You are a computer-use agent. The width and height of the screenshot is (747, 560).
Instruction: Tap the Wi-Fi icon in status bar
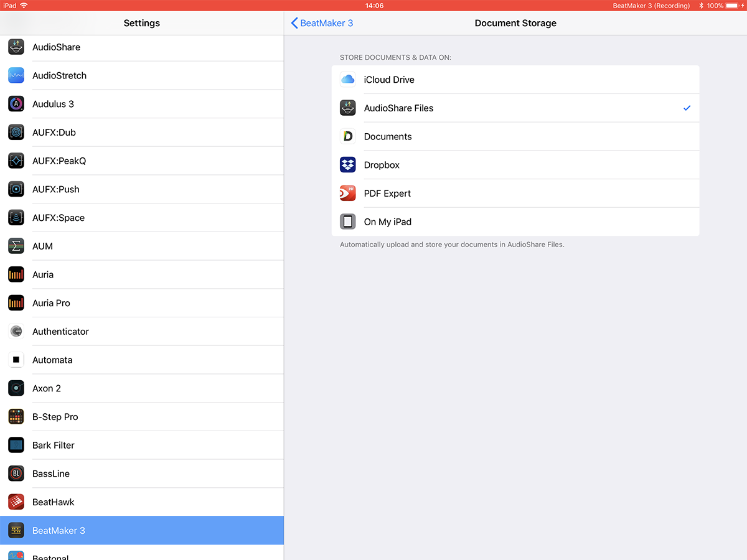(x=24, y=6)
